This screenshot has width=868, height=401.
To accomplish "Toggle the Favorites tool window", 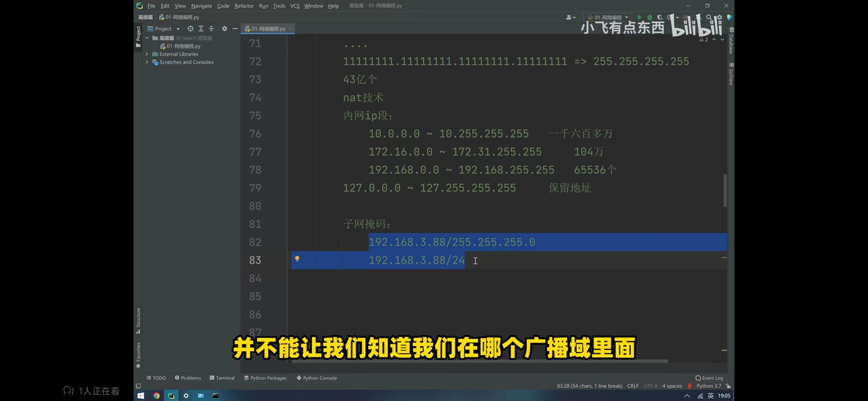I will pos(138,355).
